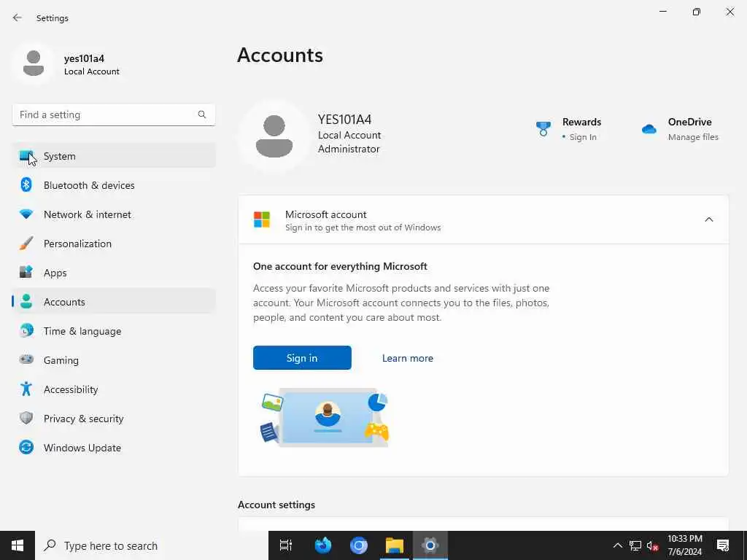Click the Windows Update sync icon
This screenshot has width=747, height=560.
point(26,447)
